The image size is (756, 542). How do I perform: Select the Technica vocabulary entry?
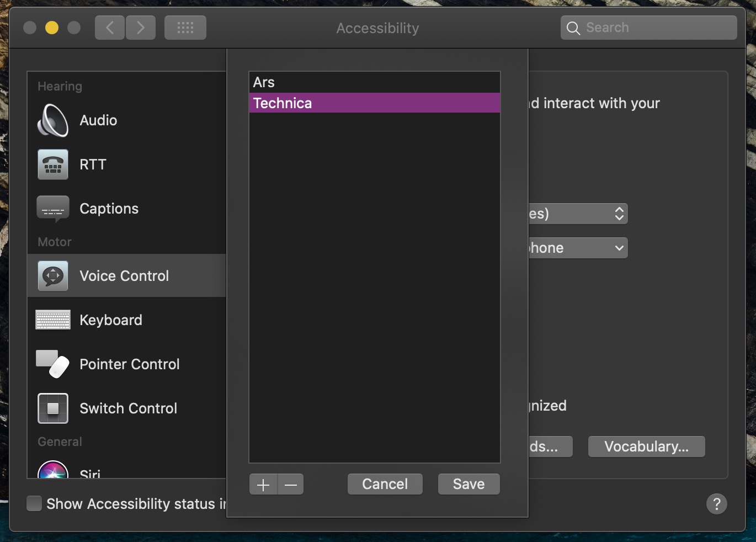[374, 103]
